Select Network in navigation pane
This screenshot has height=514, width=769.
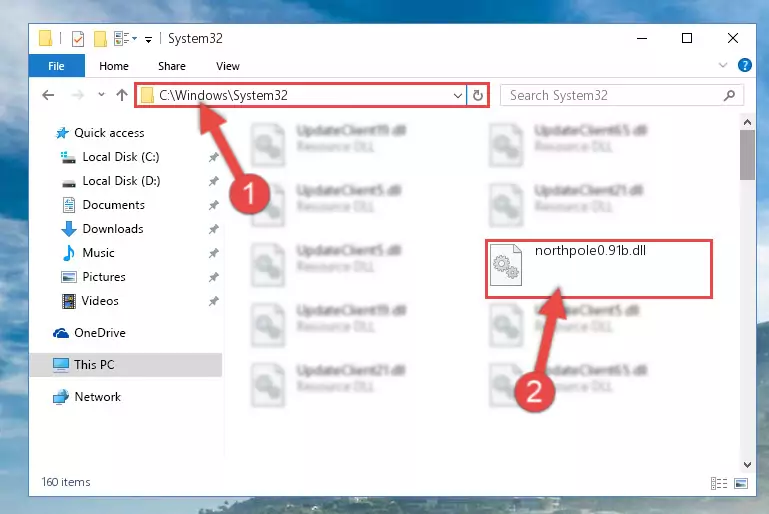pos(97,397)
